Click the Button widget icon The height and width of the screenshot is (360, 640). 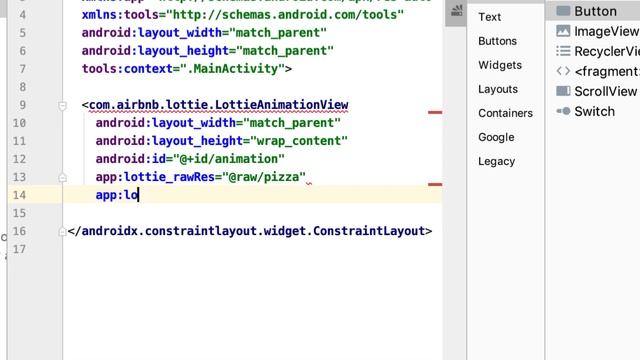[x=563, y=11]
